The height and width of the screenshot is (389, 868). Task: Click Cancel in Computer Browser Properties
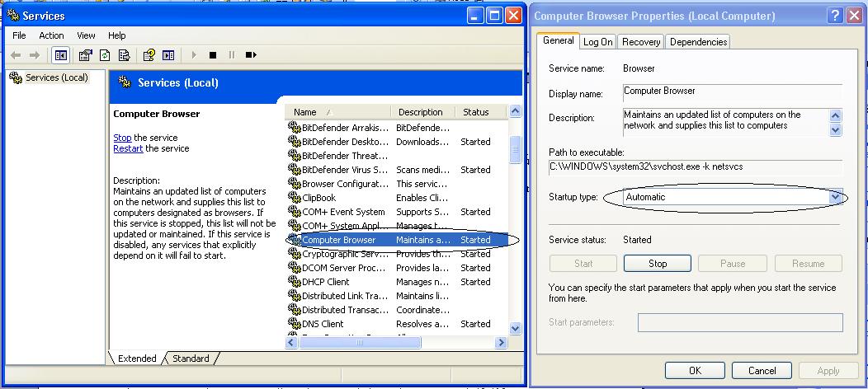(762, 371)
